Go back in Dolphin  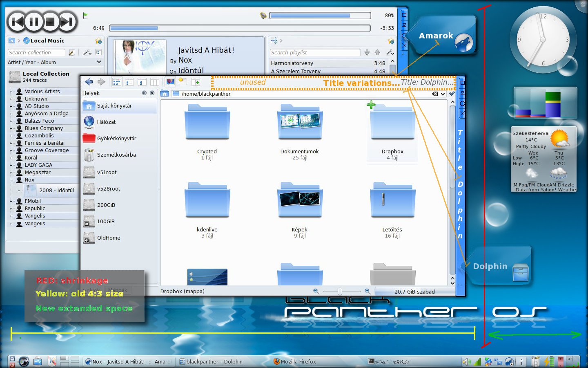point(89,82)
